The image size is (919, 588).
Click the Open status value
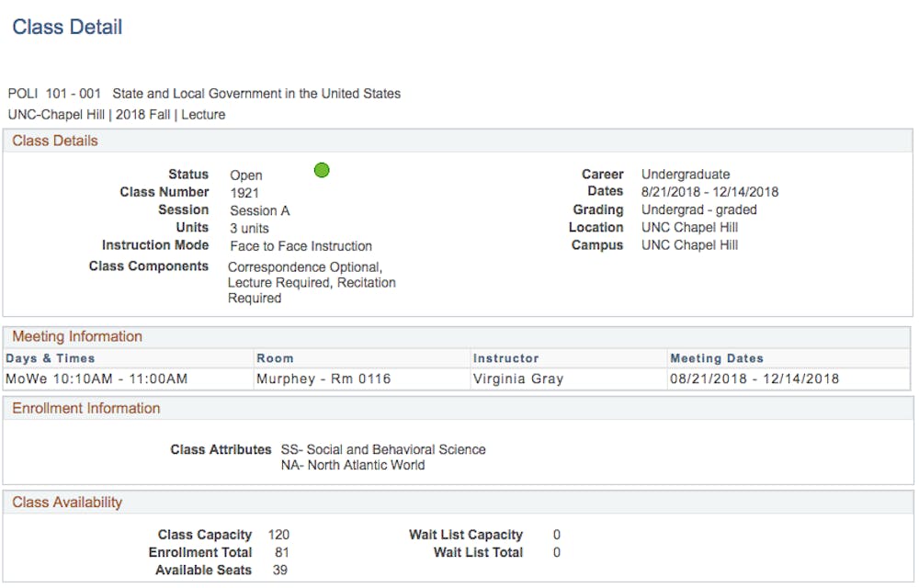246,175
